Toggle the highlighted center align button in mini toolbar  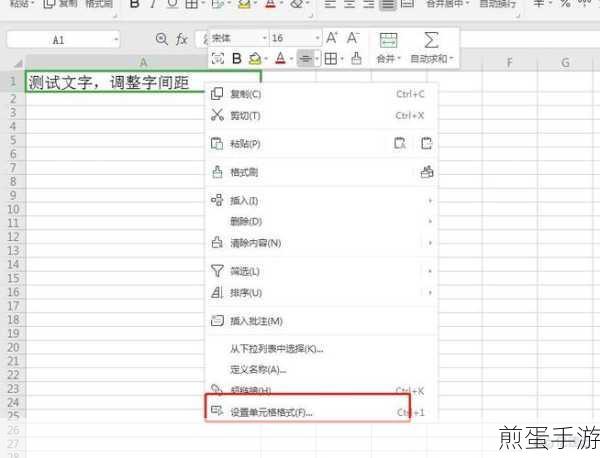pyautogui.click(x=305, y=59)
